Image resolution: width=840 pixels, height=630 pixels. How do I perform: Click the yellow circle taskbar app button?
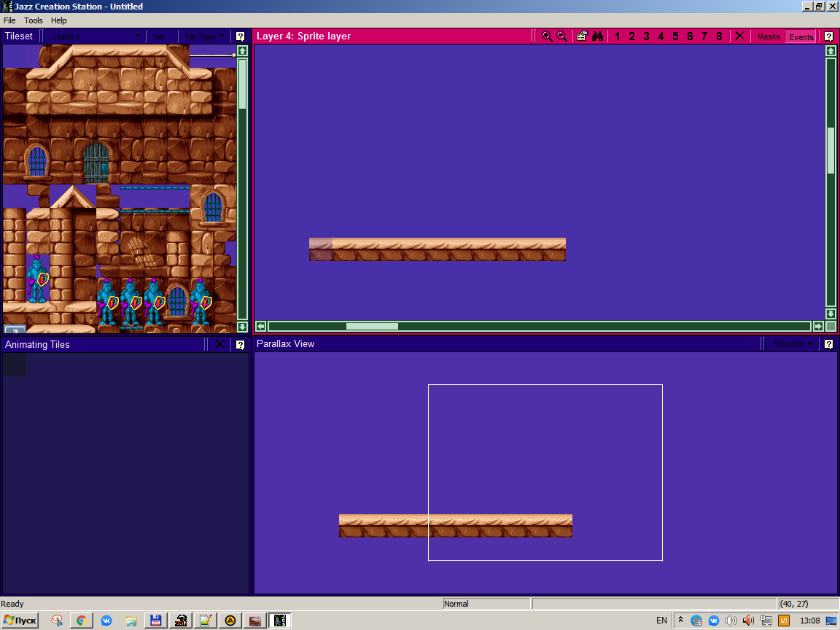(x=230, y=621)
